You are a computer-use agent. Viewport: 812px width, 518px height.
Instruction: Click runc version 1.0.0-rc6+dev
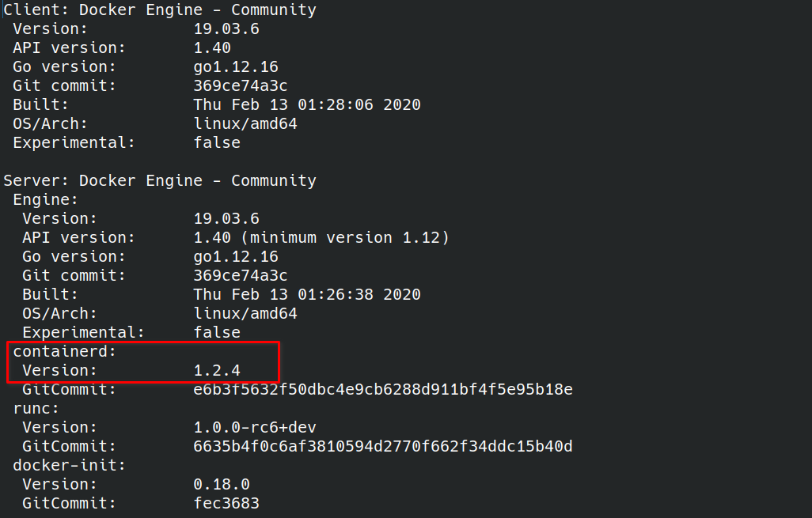255,427
